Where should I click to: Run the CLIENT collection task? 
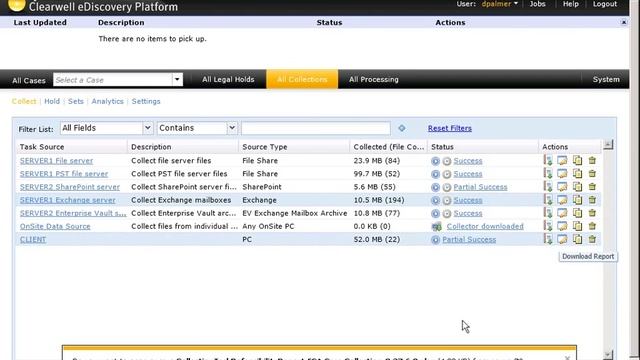point(435,239)
